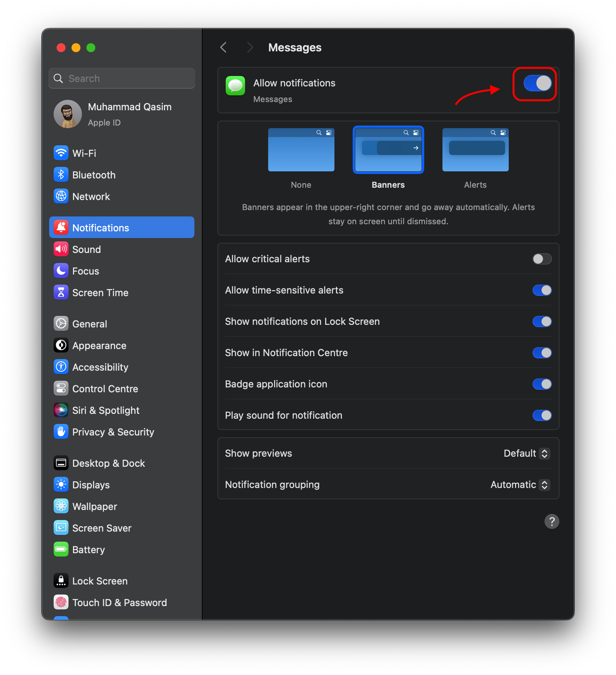Click the "Privacy & Security" sidebar text
616x675 pixels.
113,432
